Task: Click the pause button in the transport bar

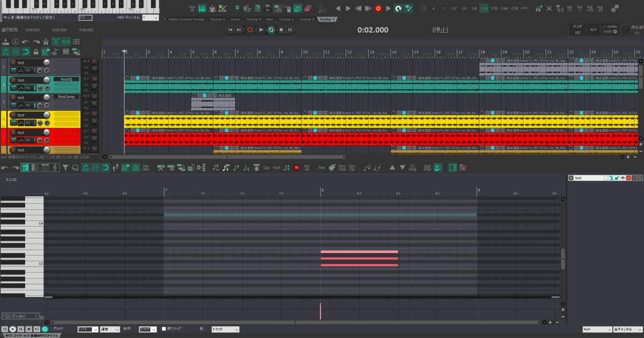Action: coord(290,30)
